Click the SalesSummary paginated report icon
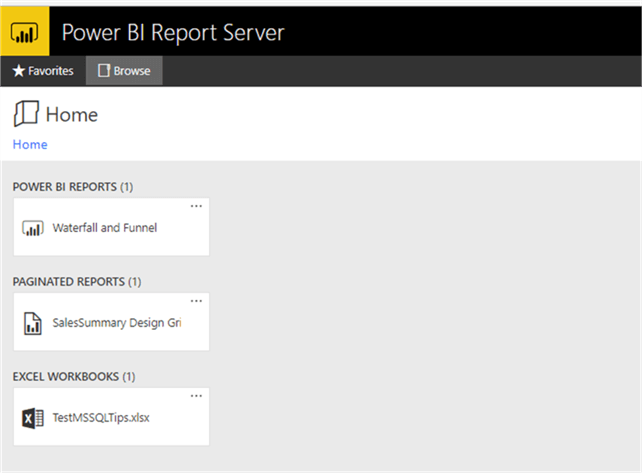This screenshot has height=473, width=642. tap(33, 324)
